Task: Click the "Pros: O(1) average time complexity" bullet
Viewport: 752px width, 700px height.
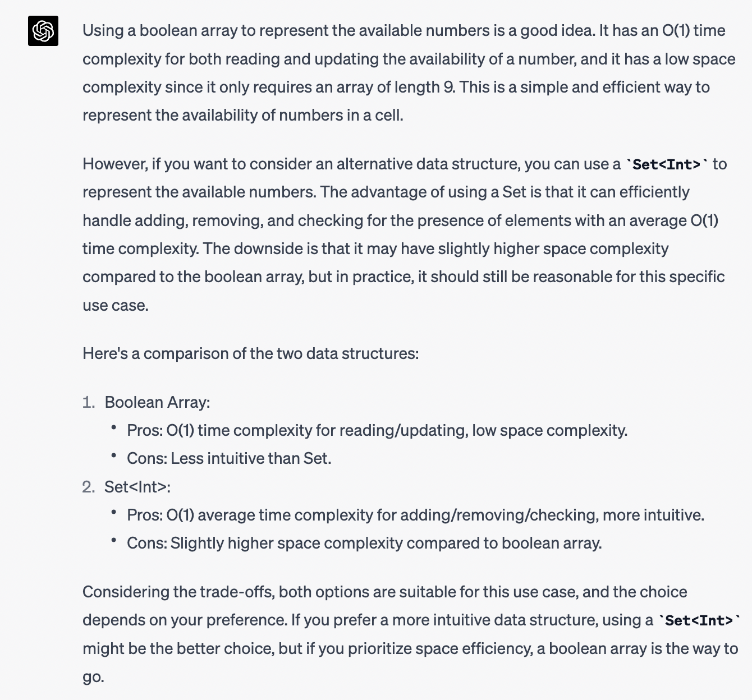Action: tap(415, 515)
